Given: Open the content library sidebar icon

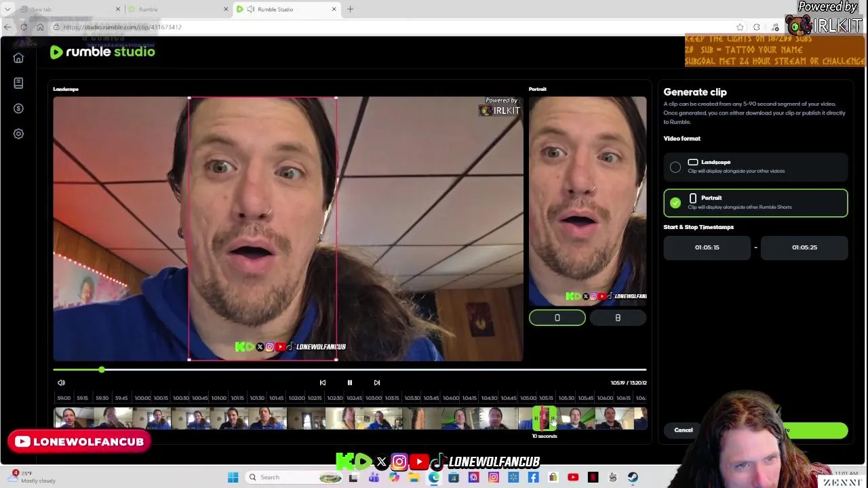Looking at the screenshot, I should [18, 83].
